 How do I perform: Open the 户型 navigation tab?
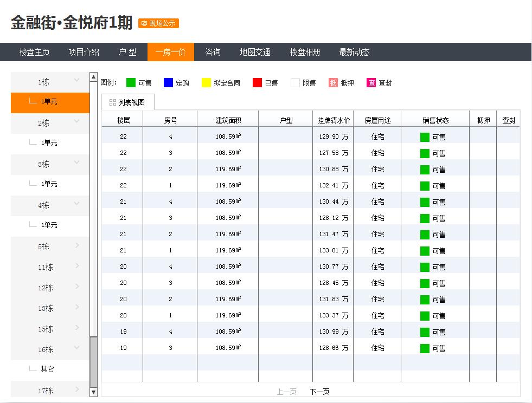[x=127, y=52]
